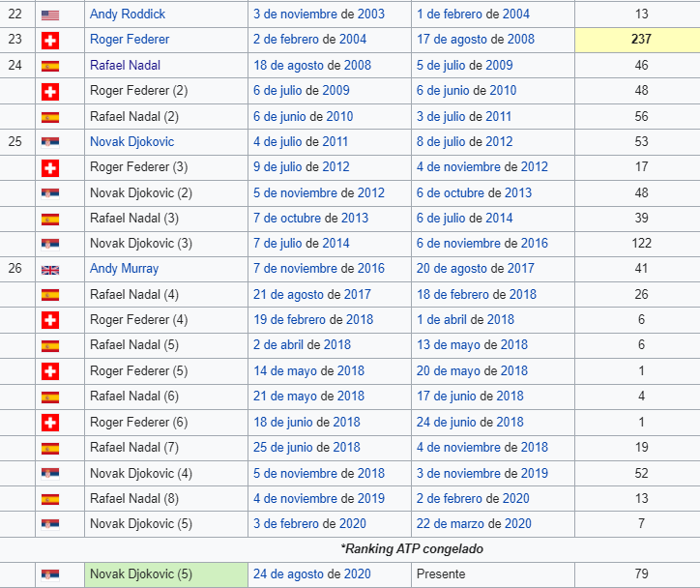This screenshot has height=588, width=700.
Task: Open the 17 de agosto de 2008 date link
Action: 476,40
